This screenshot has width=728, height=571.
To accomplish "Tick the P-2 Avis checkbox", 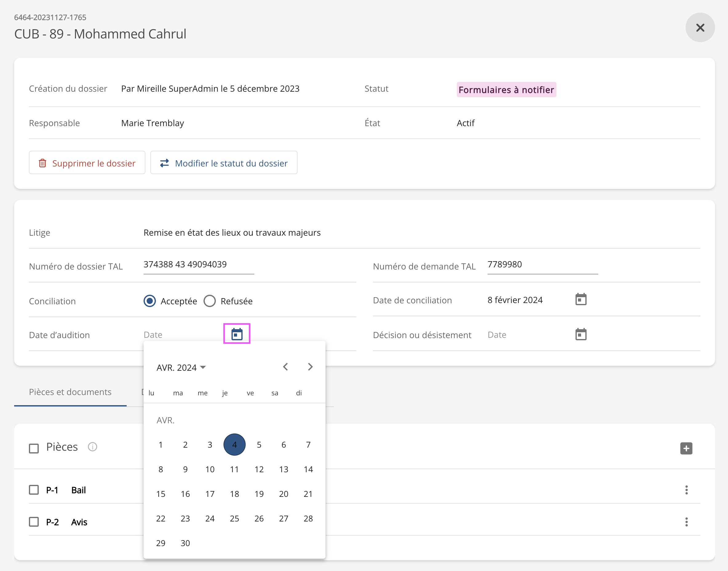I will pyautogui.click(x=34, y=521).
